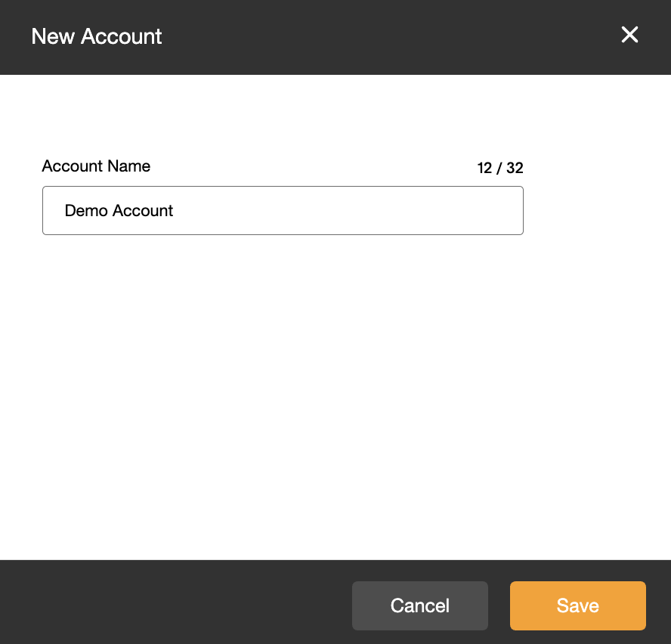The image size is (671, 644).
Task: Select the gray Cancel button
Action: 420,605
